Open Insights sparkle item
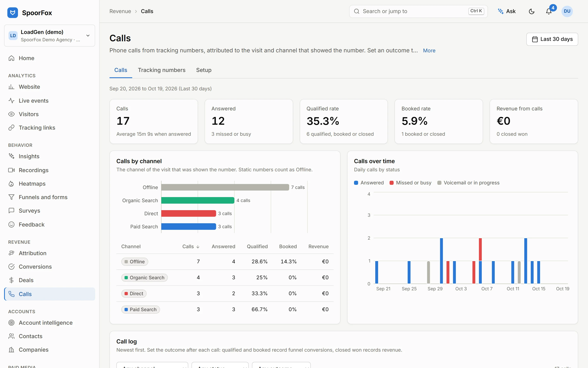Viewport: 588px width, 368px height. [50, 156]
